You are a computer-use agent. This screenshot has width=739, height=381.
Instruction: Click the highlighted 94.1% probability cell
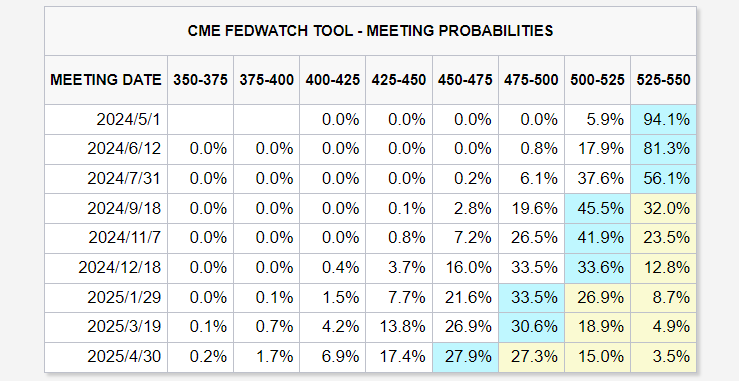663,119
